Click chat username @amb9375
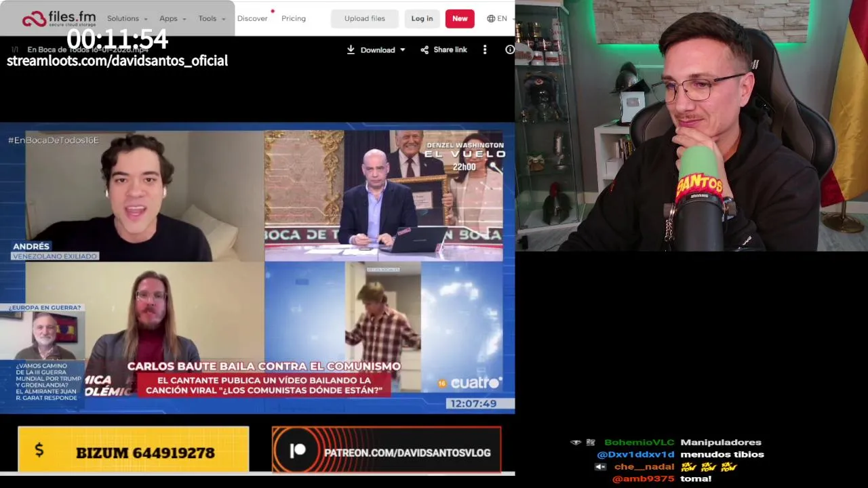Image resolution: width=868 pixels, height=488 pixels. pyautogui.click(x=644, y=479)
